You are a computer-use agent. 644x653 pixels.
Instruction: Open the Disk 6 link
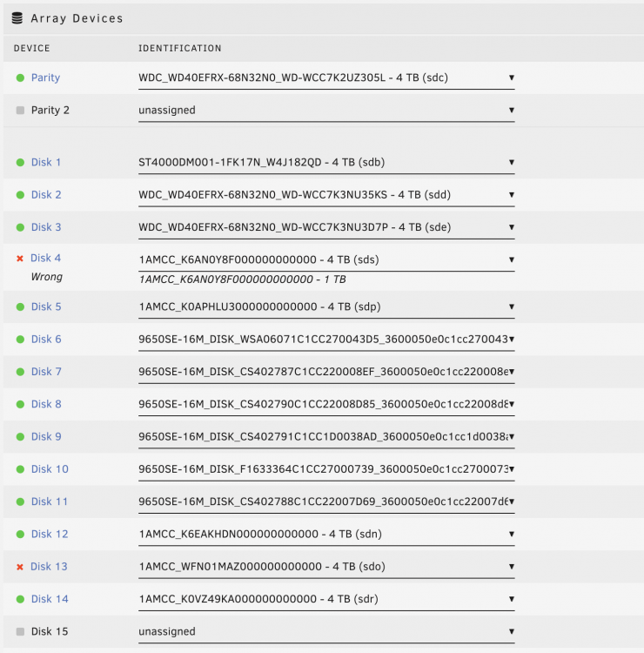tap(46, 340)
